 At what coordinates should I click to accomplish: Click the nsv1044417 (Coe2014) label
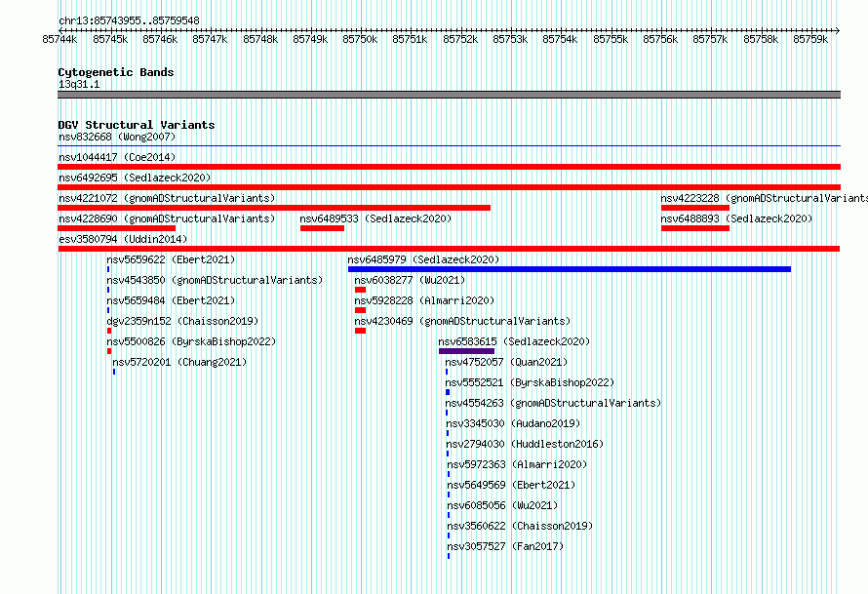point(117,157)
